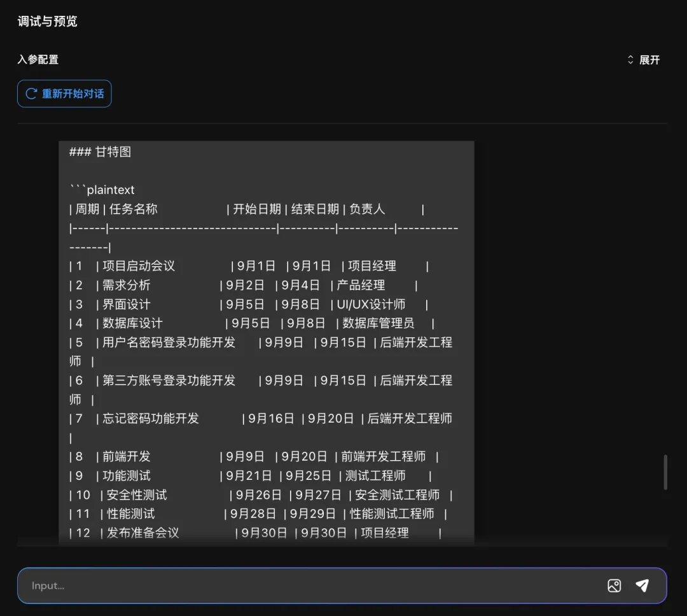Click the 9月25日 end date
The image size is (687, 616).
[x=308, y=476]
